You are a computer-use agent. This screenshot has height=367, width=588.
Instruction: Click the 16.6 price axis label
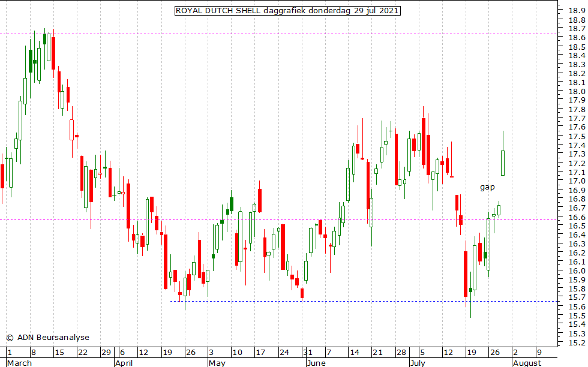[577, 218]
